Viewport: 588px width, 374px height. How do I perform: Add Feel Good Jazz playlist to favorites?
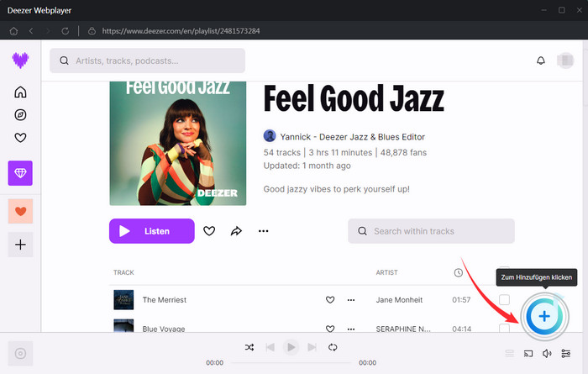tap(209, 231)
